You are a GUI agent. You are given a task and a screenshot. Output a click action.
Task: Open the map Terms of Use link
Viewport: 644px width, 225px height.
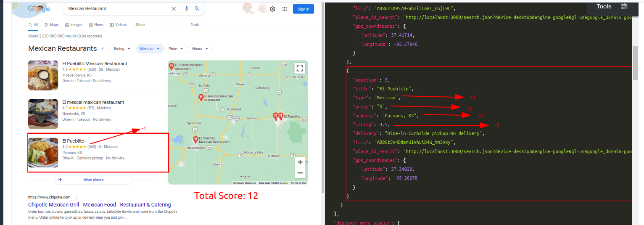click(298, 183)
